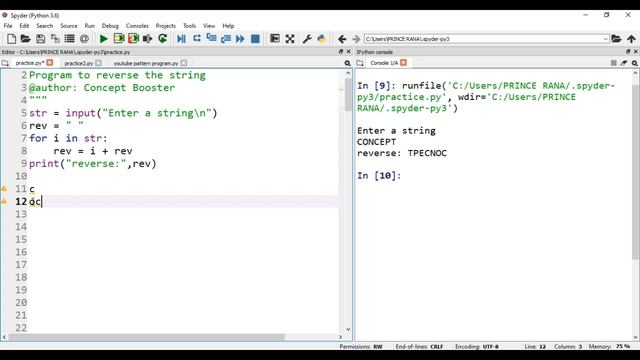Image resolution: width=640 pixels, height=360 pixels.
Task: Stop current console command square icon
Action: pos(613,63)
